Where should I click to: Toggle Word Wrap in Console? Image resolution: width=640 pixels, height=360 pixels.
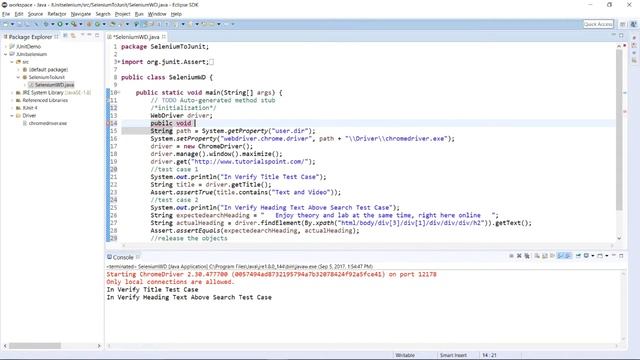[x=552, y=256]
